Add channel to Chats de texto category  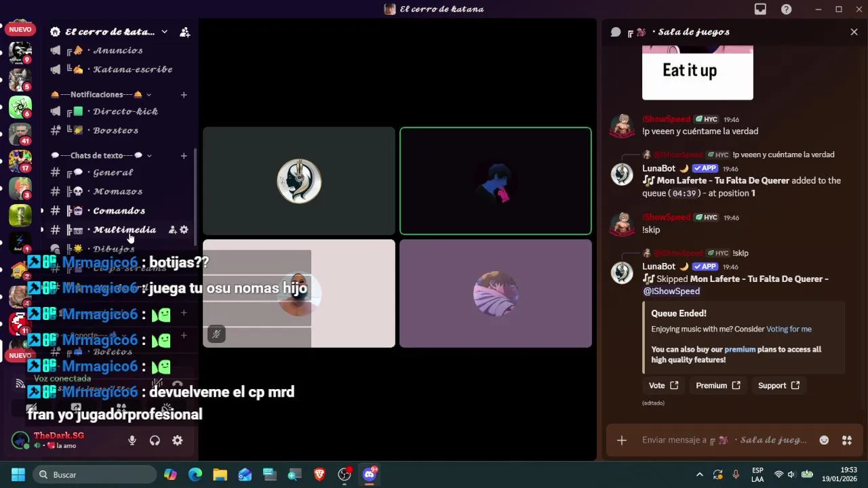[184, 156]
